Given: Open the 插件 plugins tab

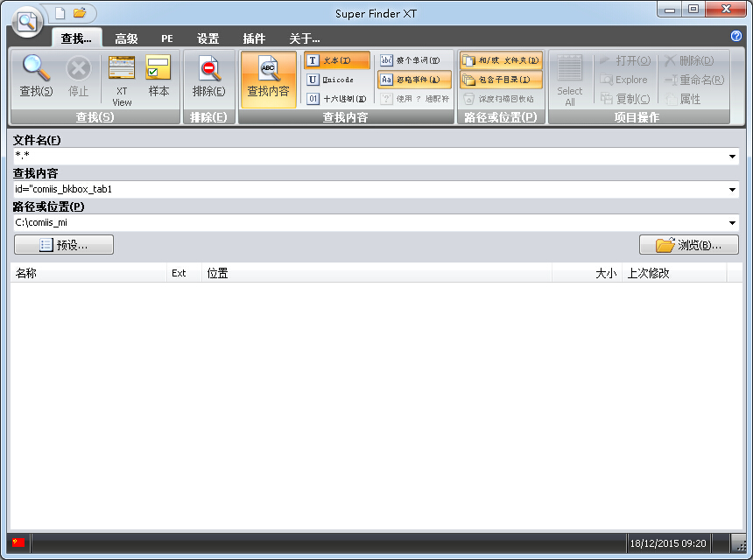Looking at the screenshot, I should pos(254,38).
